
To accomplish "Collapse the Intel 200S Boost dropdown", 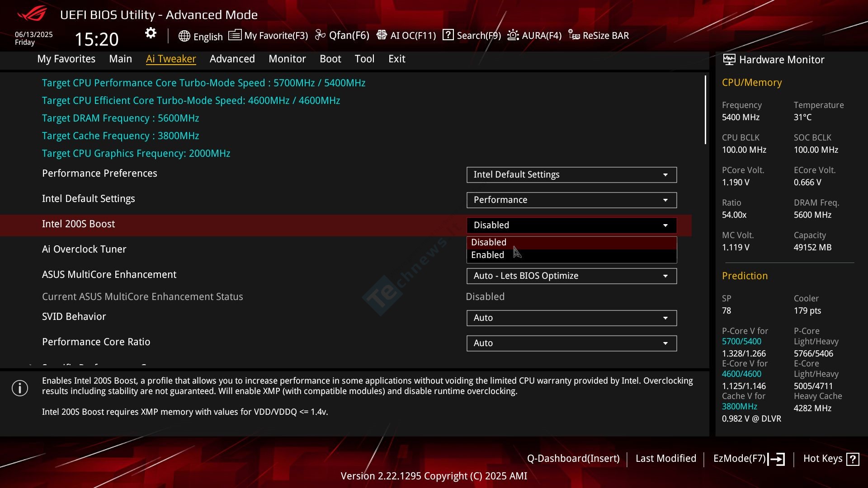I will pyautogui.click(x=571, y=225).
